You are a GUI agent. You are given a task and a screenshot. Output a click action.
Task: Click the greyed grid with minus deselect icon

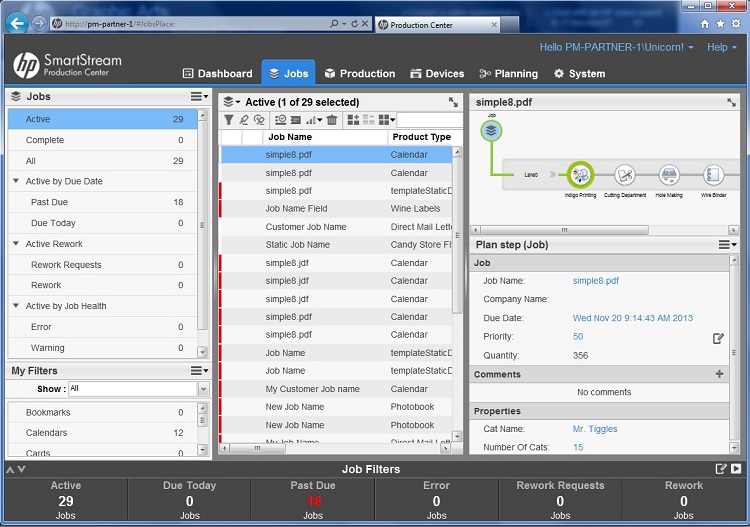[x=368, y=120]
